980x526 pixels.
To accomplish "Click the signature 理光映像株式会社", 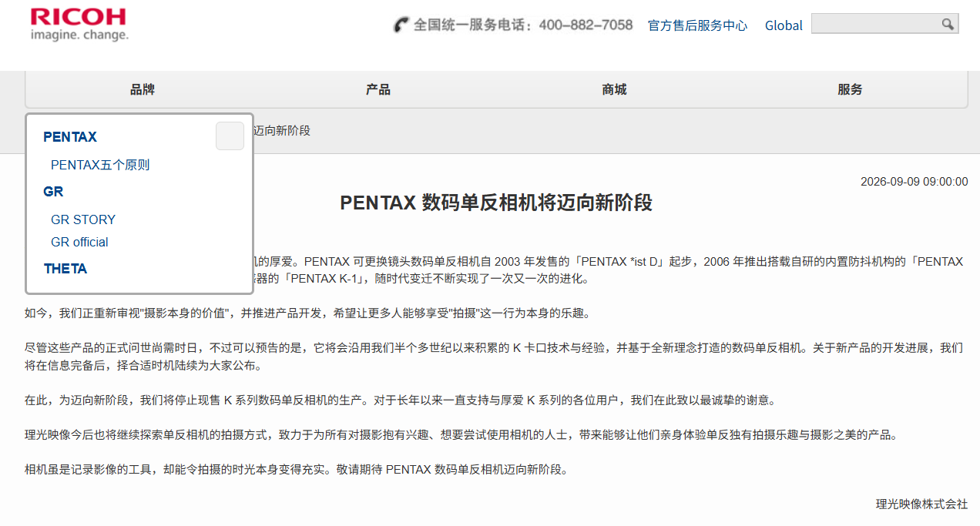I will tap(921, 504).
